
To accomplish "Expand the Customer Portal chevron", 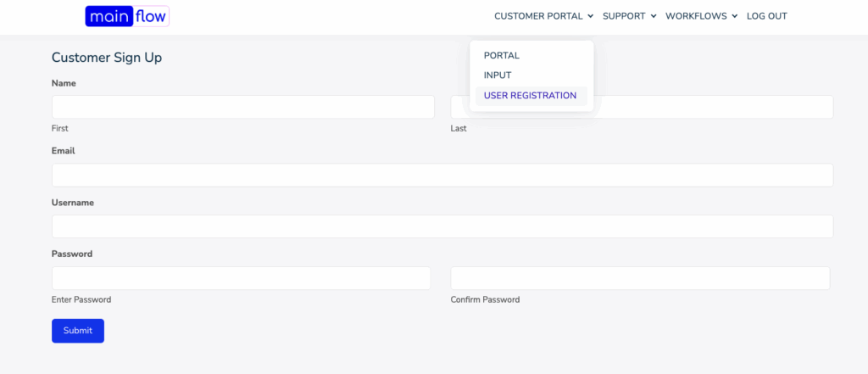I will pos(590,17).
